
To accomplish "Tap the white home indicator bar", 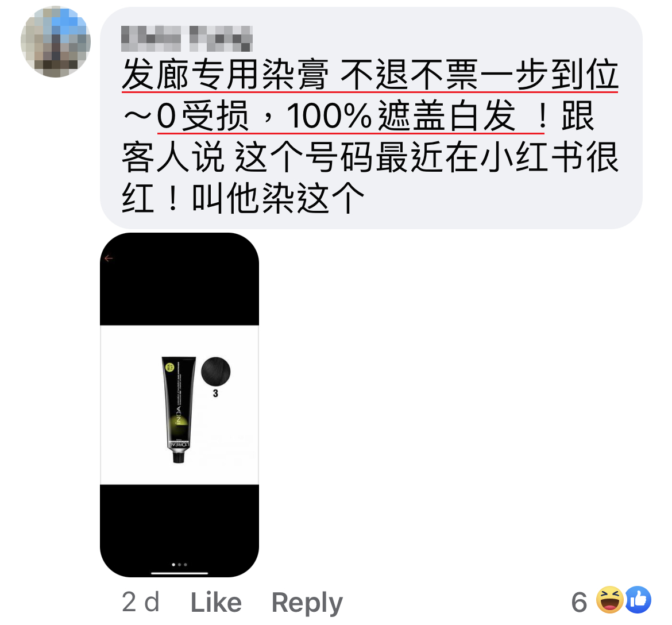I will (180, 573).
